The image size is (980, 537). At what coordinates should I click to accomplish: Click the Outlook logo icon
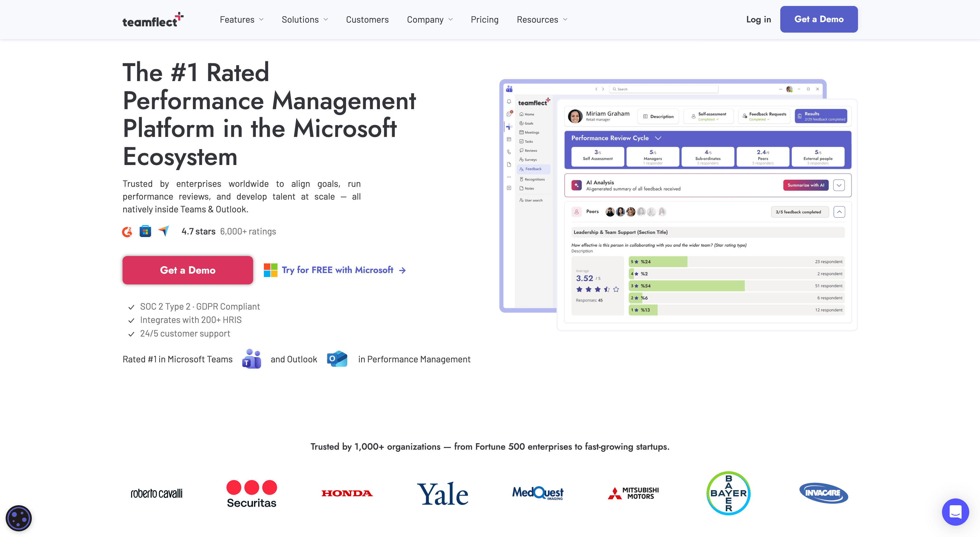point(337,359)
